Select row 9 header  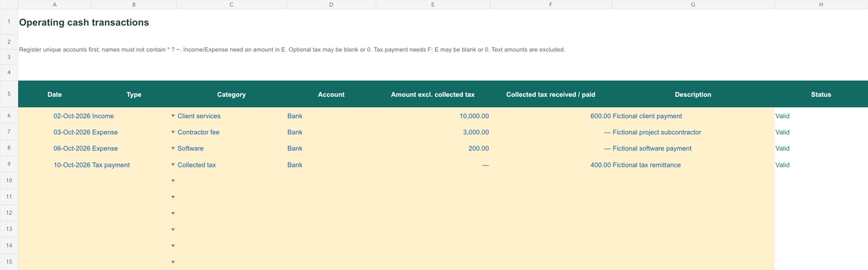(9, 165)
